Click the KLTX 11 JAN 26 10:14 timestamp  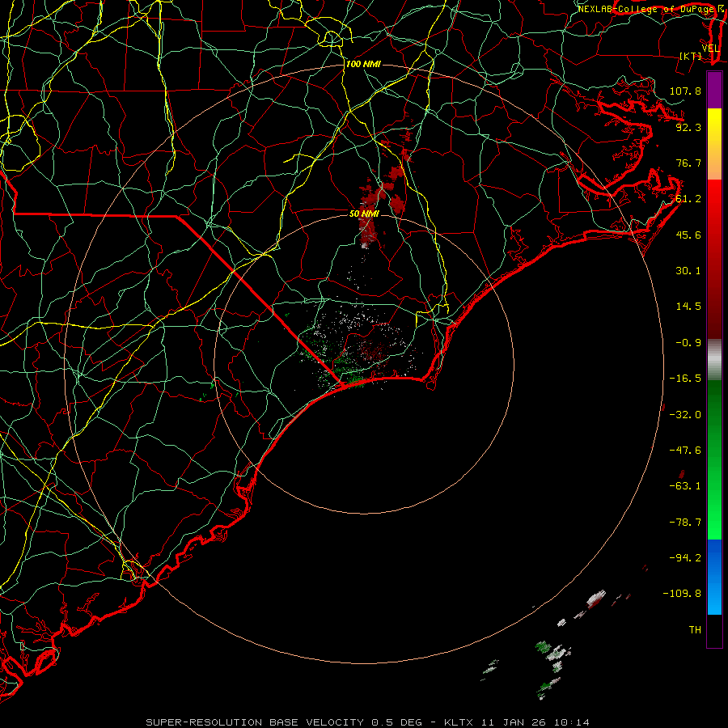tap(517, 722)
